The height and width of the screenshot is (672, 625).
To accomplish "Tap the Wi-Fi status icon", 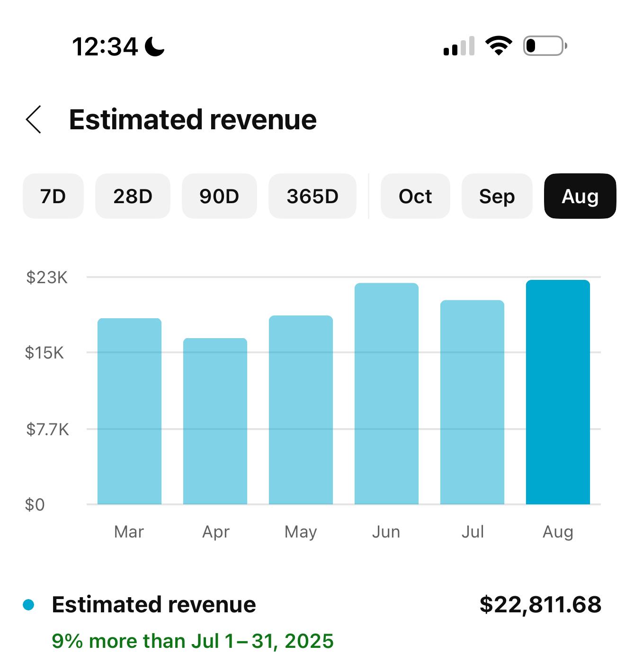I will pyautogui.click(x=498, y=46).
